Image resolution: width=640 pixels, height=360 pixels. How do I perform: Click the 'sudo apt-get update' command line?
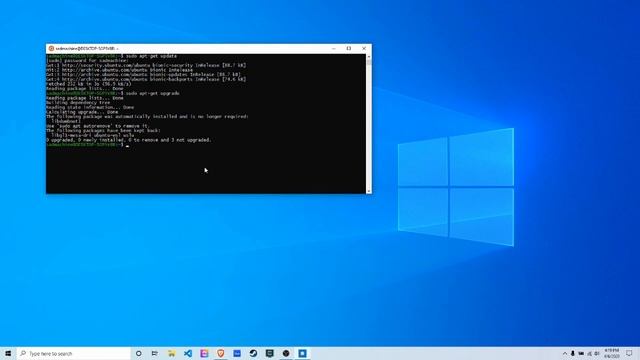point(111,56)
